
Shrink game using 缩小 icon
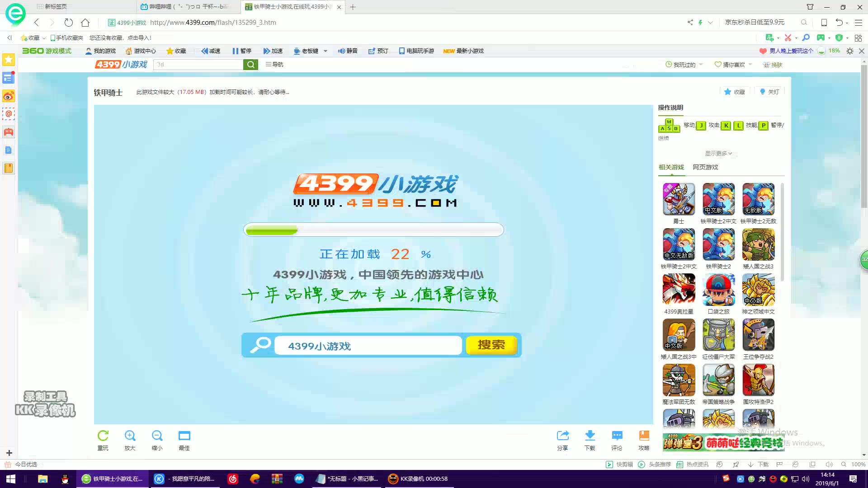point(157,436)
